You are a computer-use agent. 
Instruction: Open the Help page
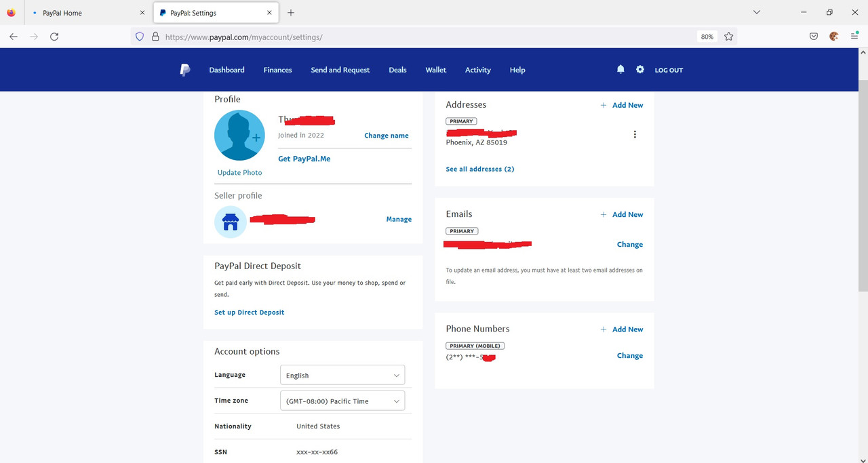517,70
